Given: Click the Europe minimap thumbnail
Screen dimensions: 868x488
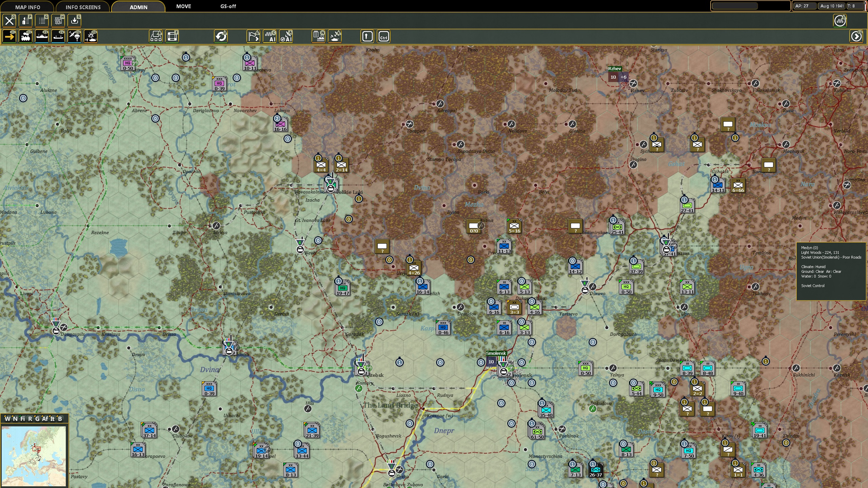Looking at the screenshot, I should coord(34,456).
